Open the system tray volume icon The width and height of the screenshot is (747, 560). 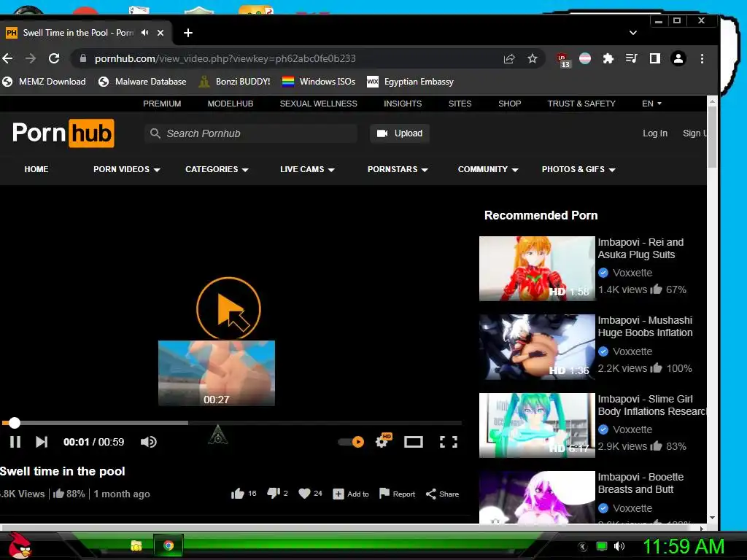click(x=619, y=546)
